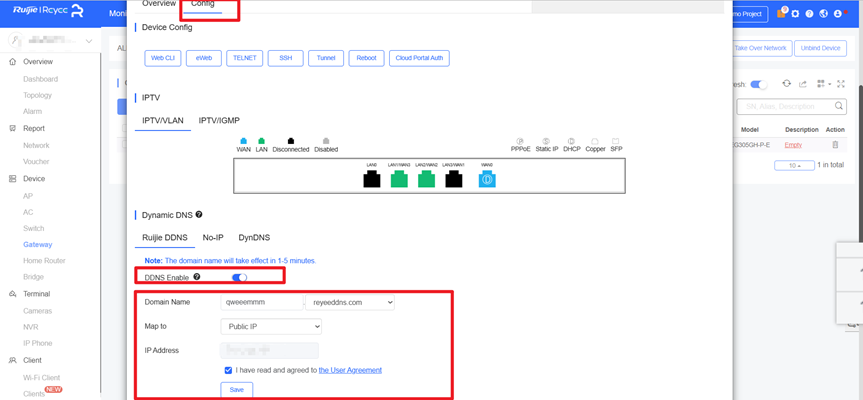The image size is (863, 400).
Task: Click the LAN2/WAN2 port icon
Action: (x=427, y=179)
